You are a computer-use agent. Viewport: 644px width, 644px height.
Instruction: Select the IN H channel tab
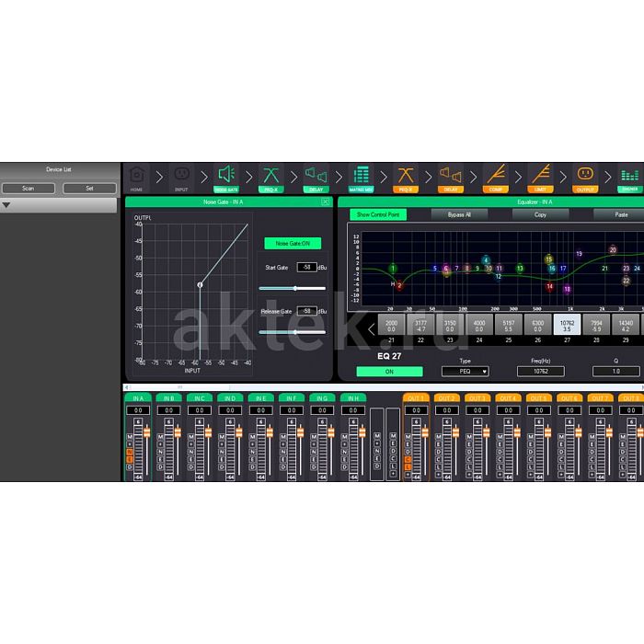(x=353, y=398)
